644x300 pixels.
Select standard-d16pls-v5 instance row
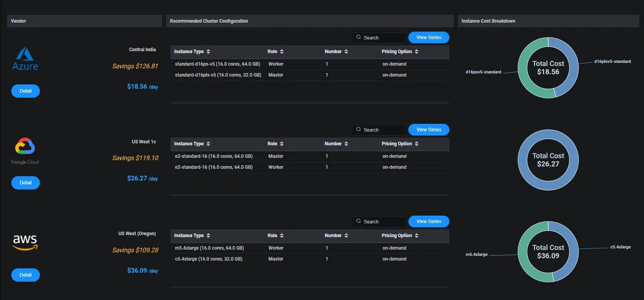coord(310,75)
